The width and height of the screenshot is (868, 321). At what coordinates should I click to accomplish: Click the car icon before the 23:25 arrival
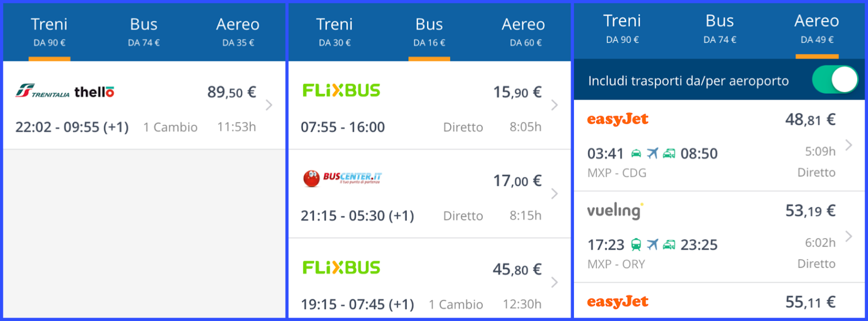669,245
